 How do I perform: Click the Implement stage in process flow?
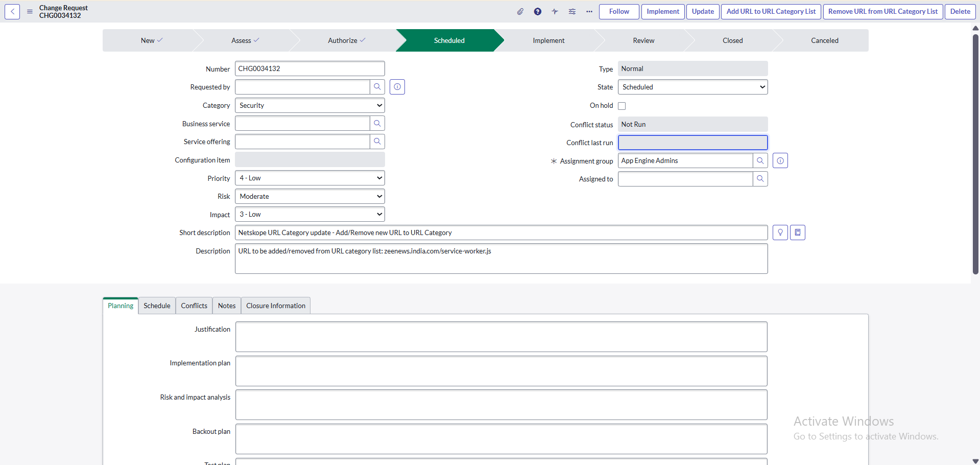tap(548, 40)
